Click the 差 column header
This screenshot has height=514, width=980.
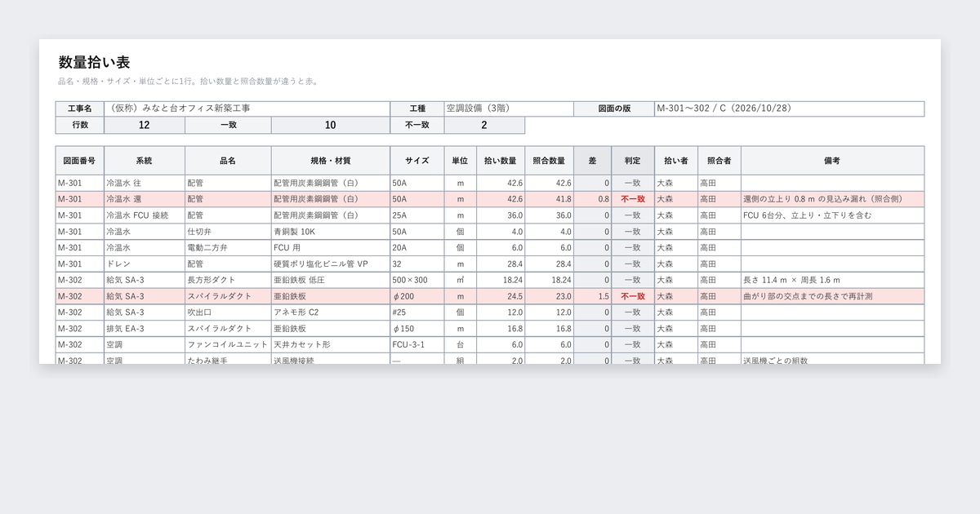pos(593,161)
